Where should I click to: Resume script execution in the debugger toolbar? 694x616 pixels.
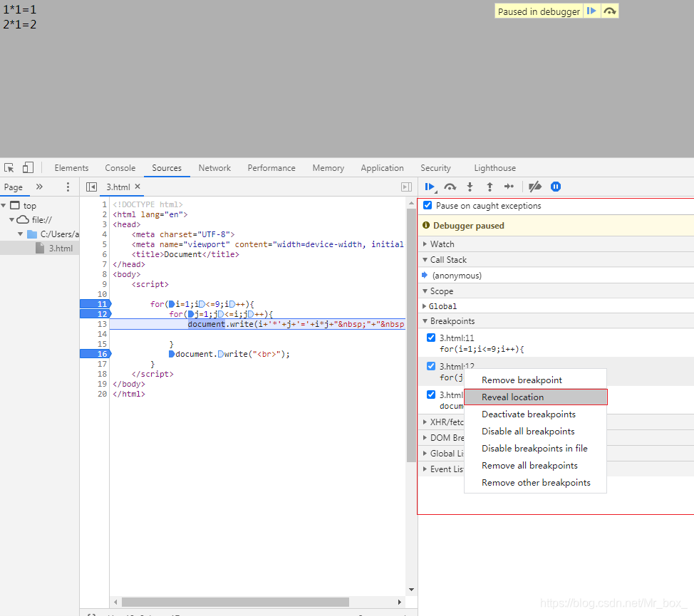[430, 187]
